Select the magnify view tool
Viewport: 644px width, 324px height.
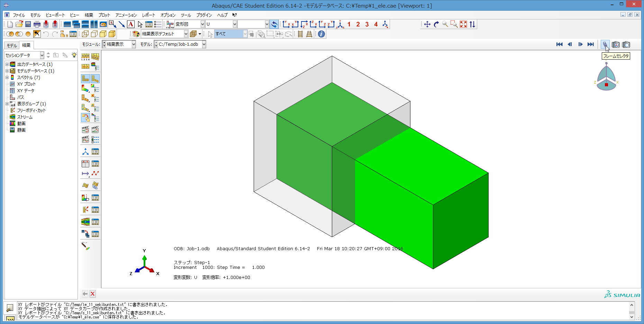pyautogui.click(x=445, y=24)
